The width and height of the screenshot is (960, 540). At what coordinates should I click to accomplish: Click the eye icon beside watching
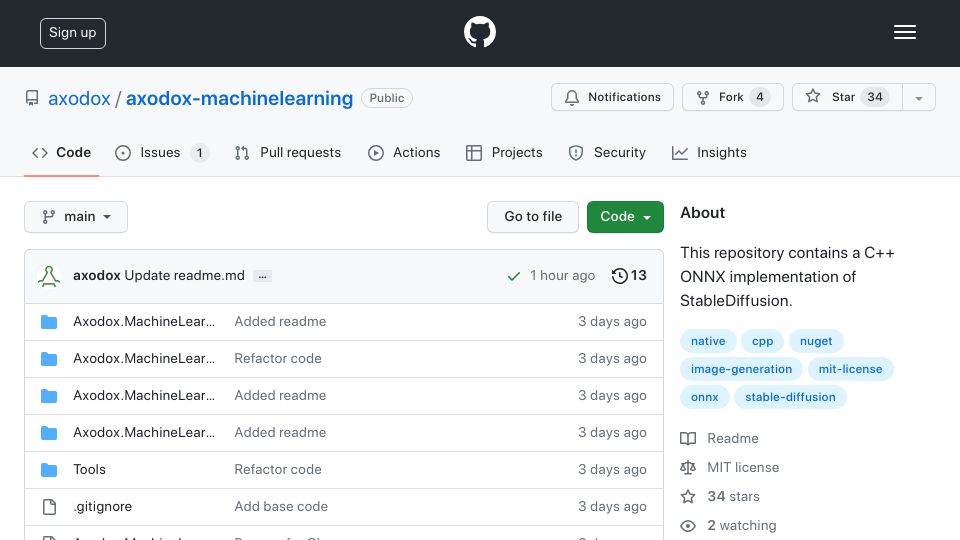pyautogui.click(x=688, y=526)
